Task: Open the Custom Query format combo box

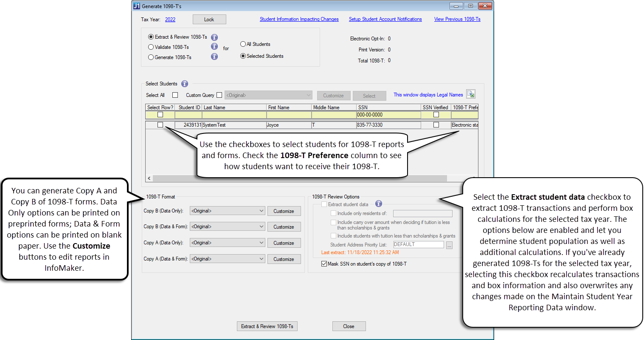Action: coord(268,95)
